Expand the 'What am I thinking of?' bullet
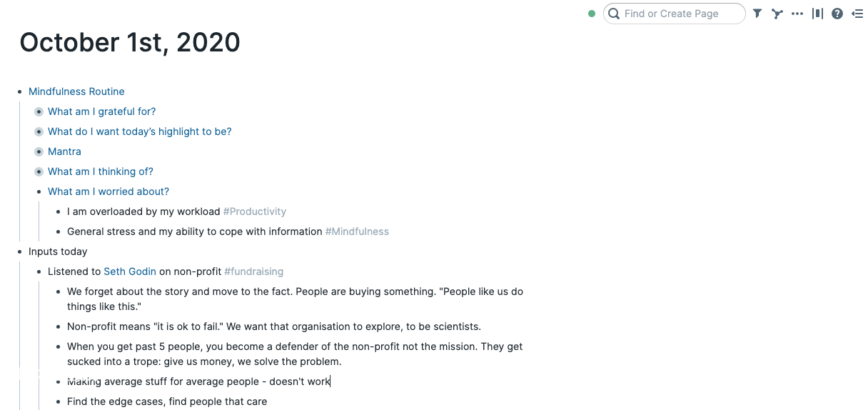Image resolution: width=868 pixels, height=410 pixels. (39, 171)
